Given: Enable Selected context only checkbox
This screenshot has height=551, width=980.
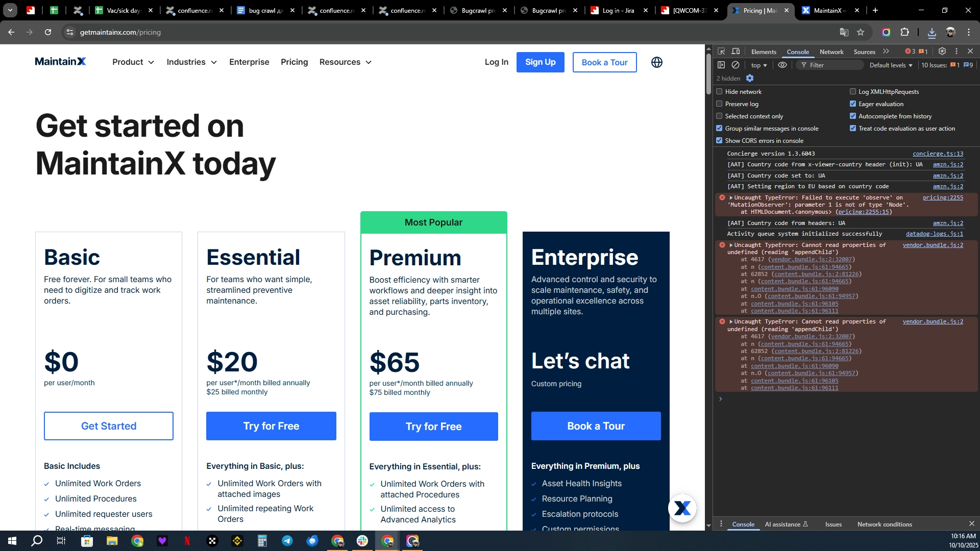Looking at the screenshot, I should (719, 116).
